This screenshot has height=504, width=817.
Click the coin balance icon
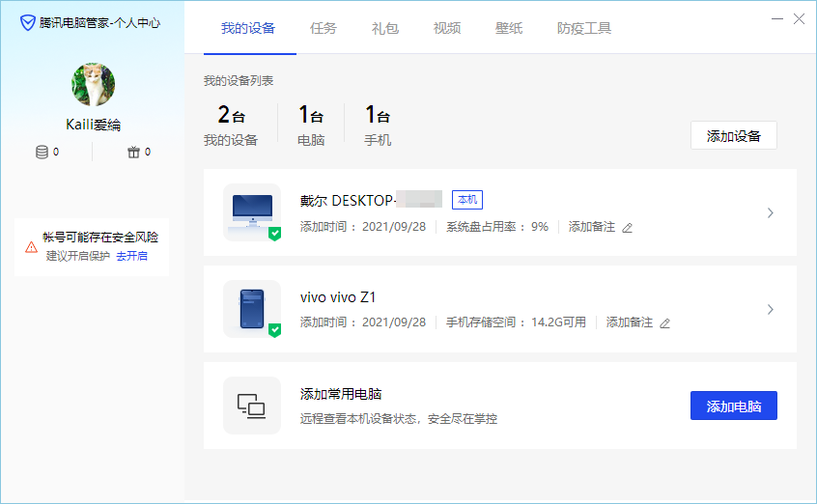click(42, 153)
